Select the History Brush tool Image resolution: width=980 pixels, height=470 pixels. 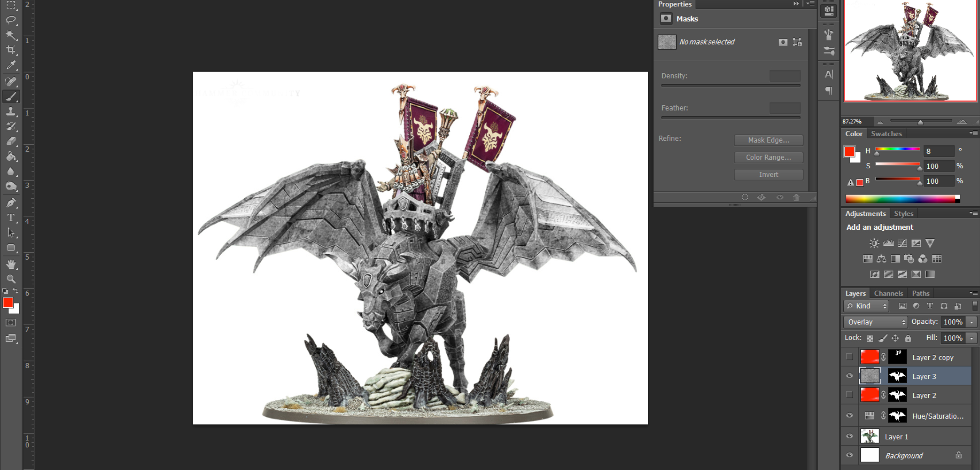[11, 126]
